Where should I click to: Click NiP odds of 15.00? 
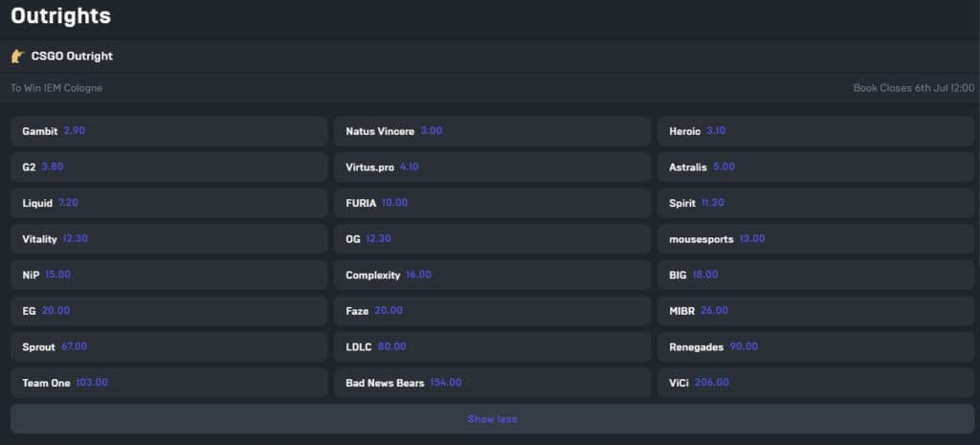coord(168,275)
